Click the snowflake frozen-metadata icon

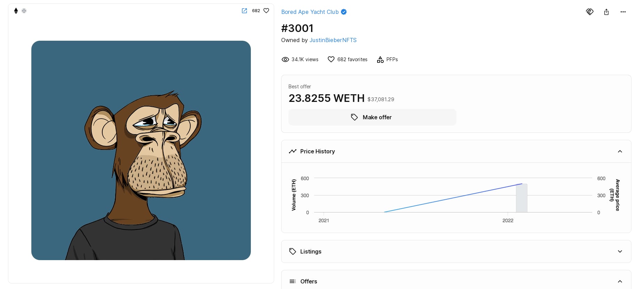pos(24,11)
